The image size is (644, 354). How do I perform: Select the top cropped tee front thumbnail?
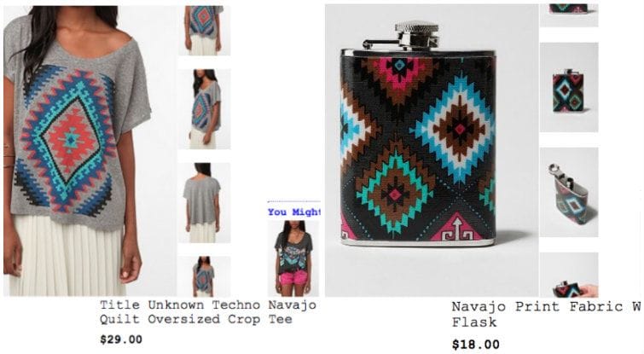pyautogui.click(x=204, y=31)
